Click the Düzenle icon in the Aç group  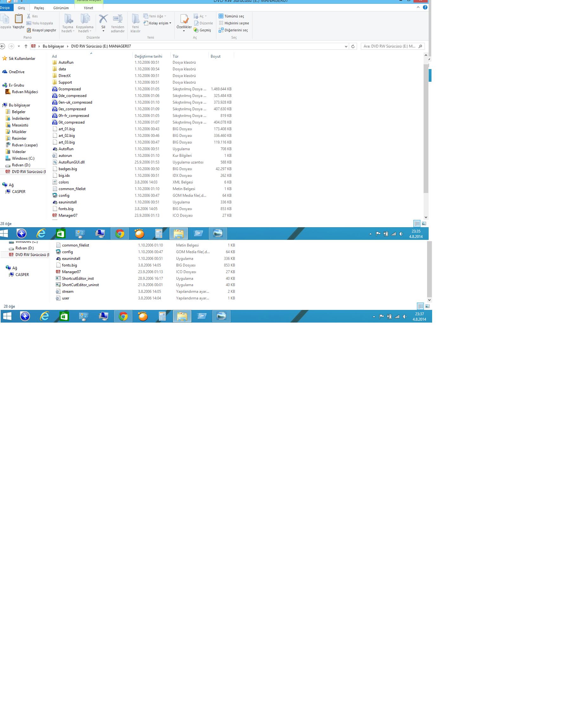pos(196,23)
